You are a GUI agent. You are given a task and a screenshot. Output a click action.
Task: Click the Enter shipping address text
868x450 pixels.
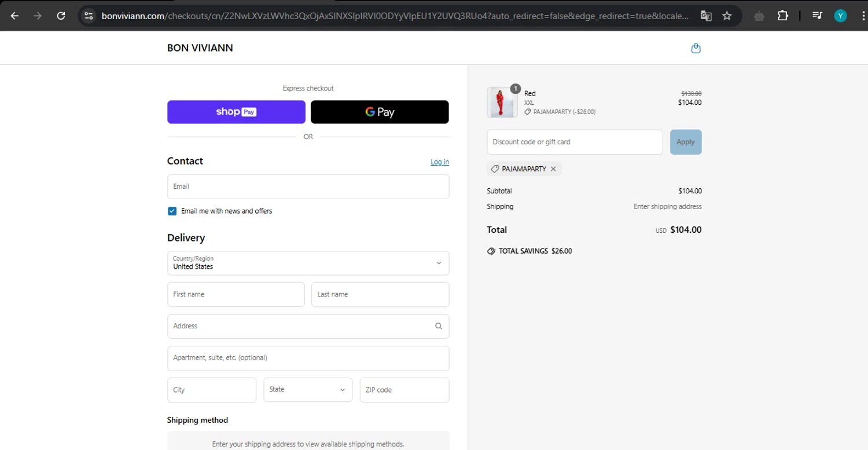point(668,207)
